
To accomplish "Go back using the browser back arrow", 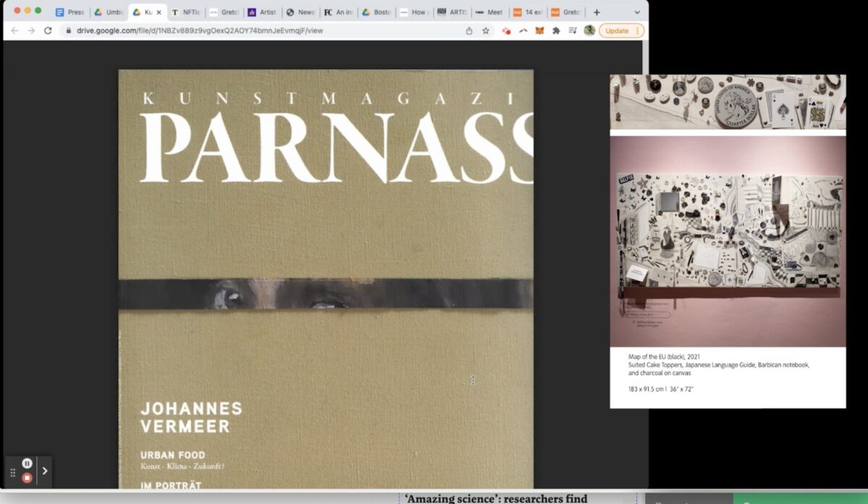I will pyautogui.click(x=14, y=30).
